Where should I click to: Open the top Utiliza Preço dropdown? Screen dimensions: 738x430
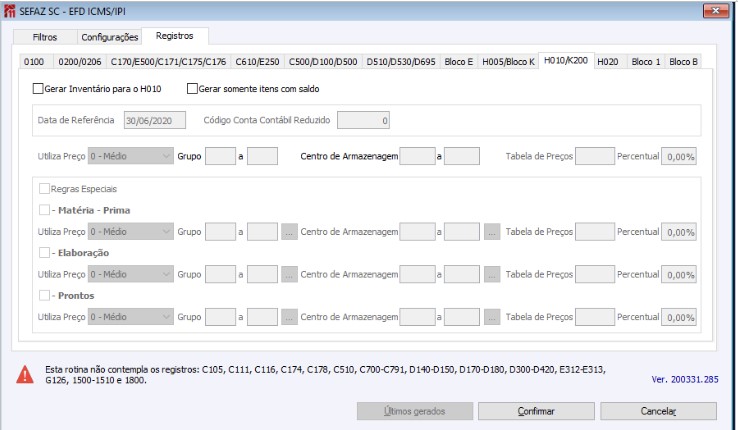pyautogui.click(x=130, y=156)
